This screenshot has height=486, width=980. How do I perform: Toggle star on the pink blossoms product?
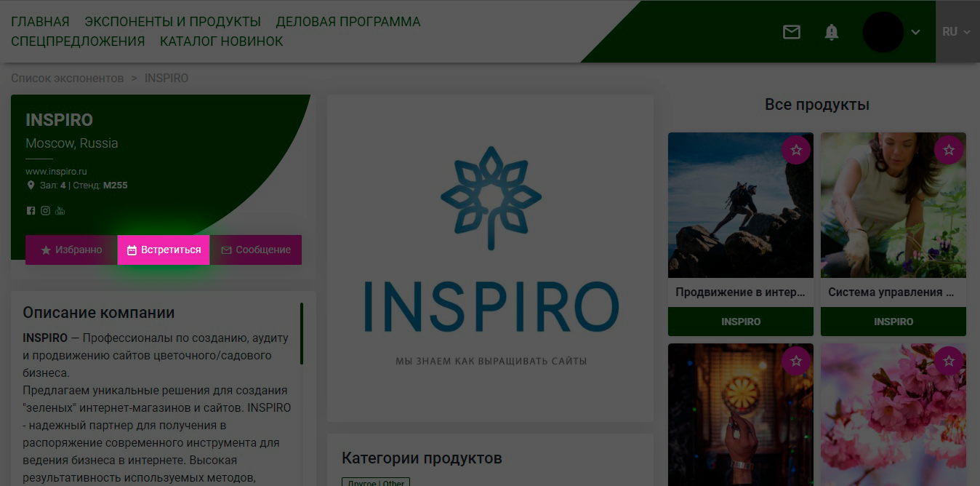[x=949, y=361]
